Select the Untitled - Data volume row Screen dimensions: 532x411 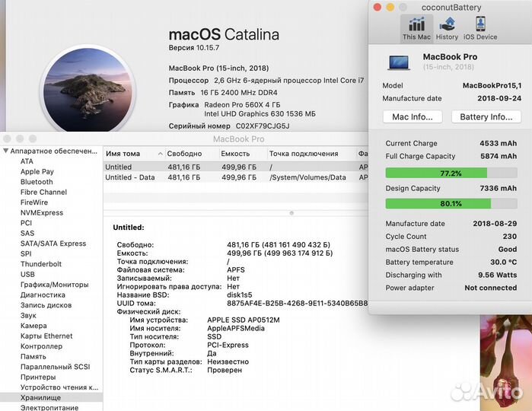pyautogui.click(x=236, y=177)
